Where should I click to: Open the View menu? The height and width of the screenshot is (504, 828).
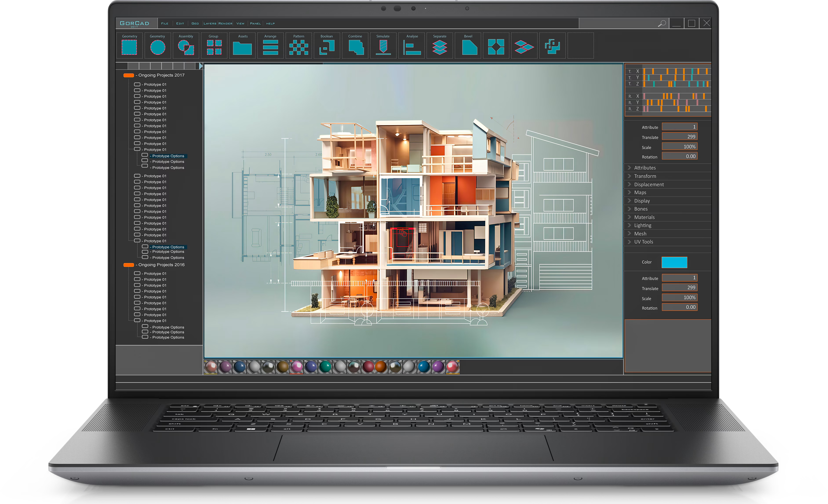tap(240, 24)
